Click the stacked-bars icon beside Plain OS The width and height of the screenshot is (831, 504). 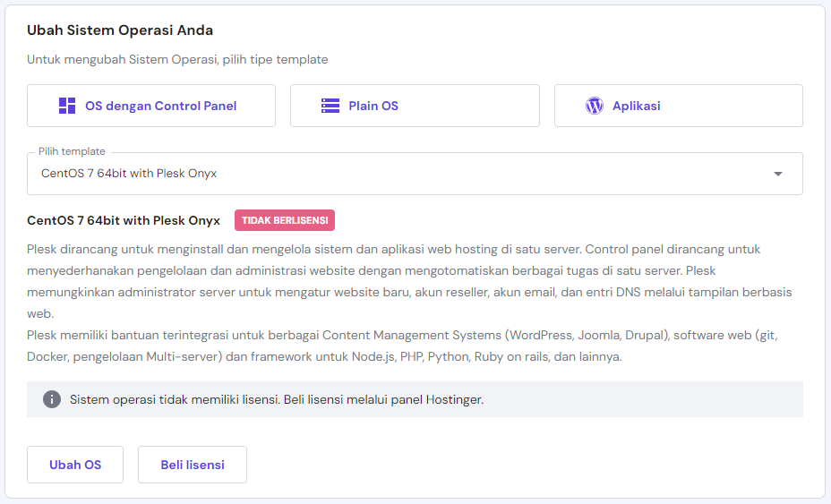click(x=330, y=106)
